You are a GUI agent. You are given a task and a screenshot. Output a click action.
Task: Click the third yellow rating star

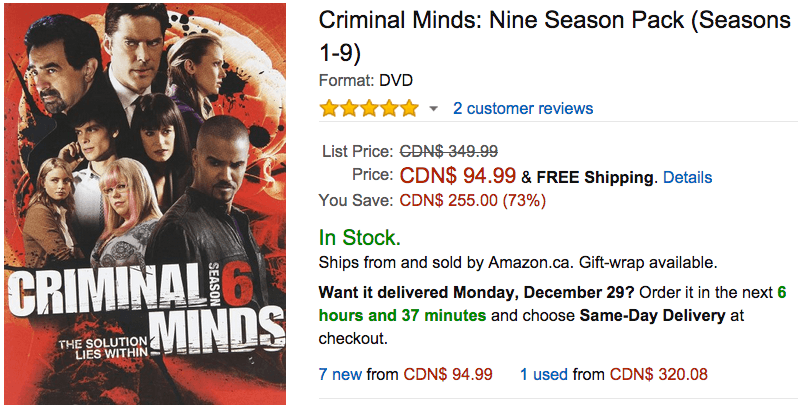[x=369, y=108]
